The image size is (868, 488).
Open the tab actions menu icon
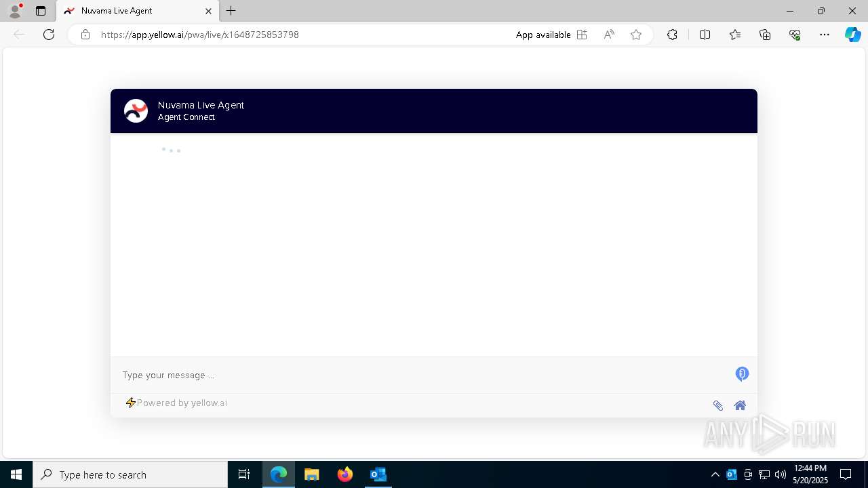point(41,11)
